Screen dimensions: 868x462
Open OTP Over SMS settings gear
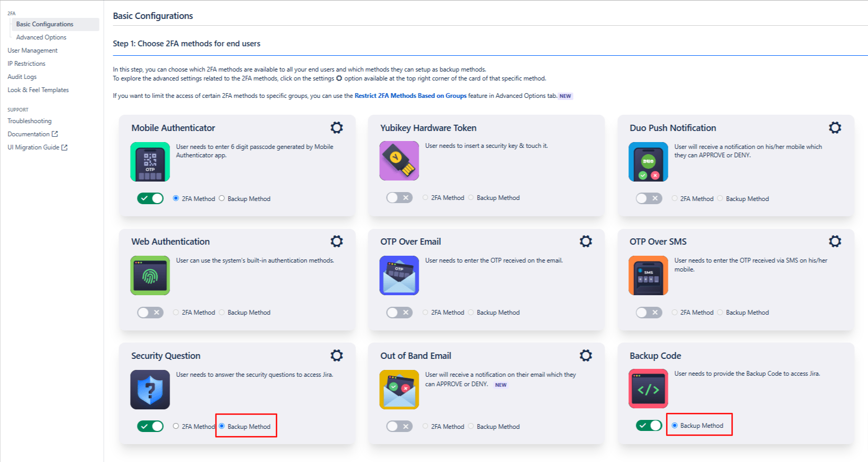[835, 242]
